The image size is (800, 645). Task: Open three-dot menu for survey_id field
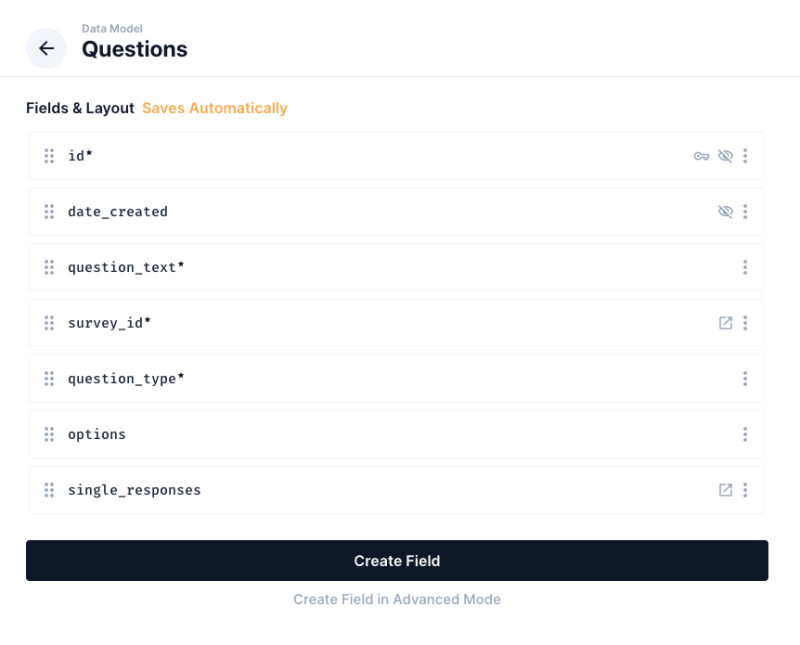click(745, 323)
